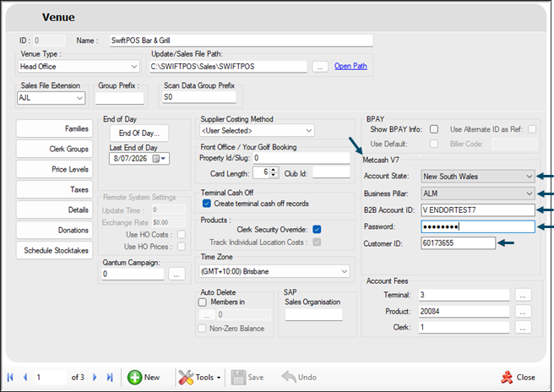Toggle Use HO Prices checkbox

pos(182,247)
